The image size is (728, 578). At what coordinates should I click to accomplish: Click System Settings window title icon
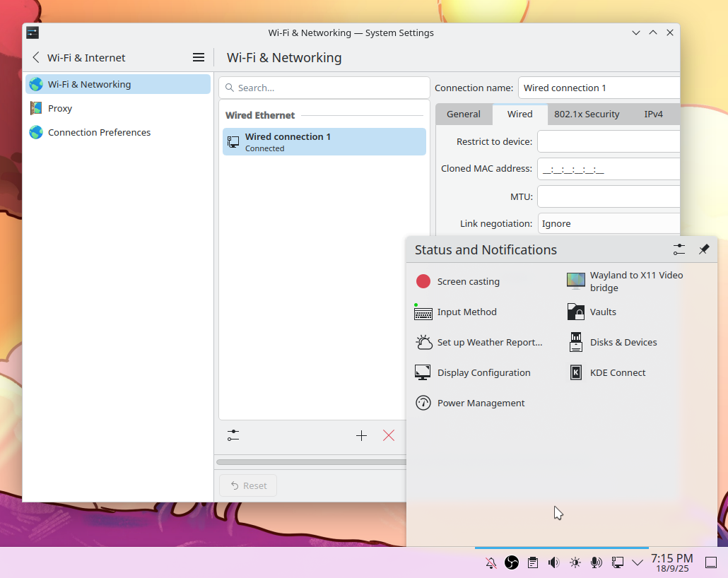[33, 33]
